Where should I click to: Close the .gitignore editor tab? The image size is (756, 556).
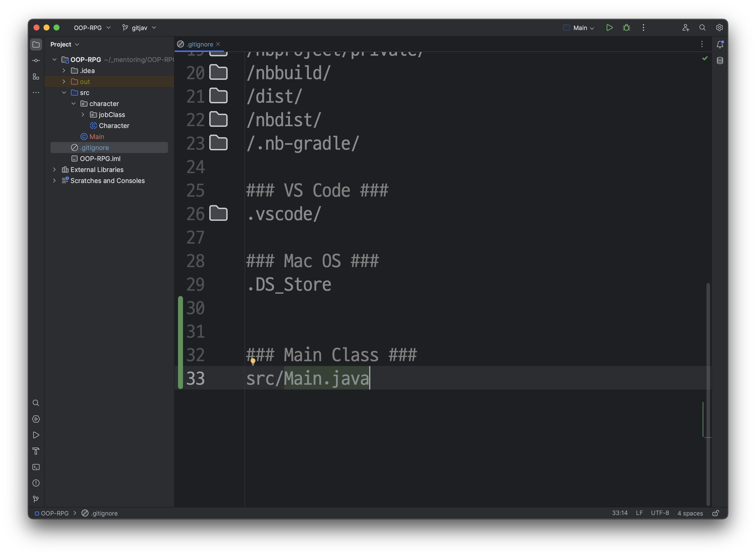tap(218, 44)
